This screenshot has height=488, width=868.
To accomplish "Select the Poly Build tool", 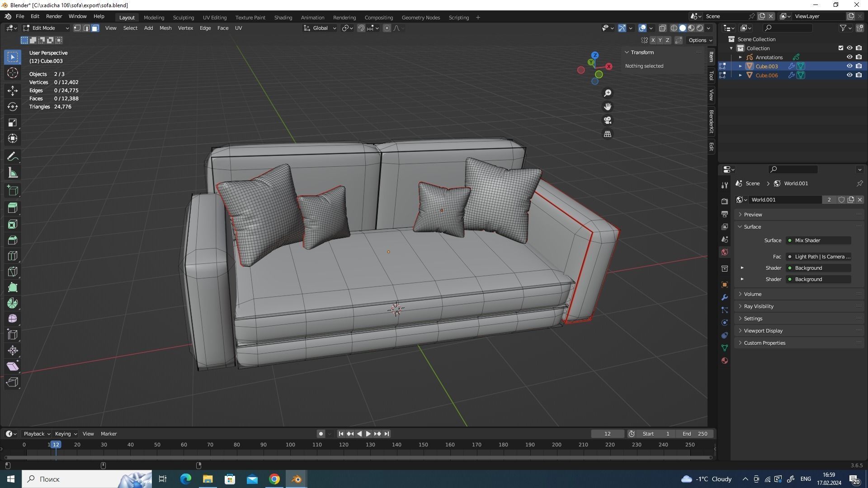I will tap(13, 287).
